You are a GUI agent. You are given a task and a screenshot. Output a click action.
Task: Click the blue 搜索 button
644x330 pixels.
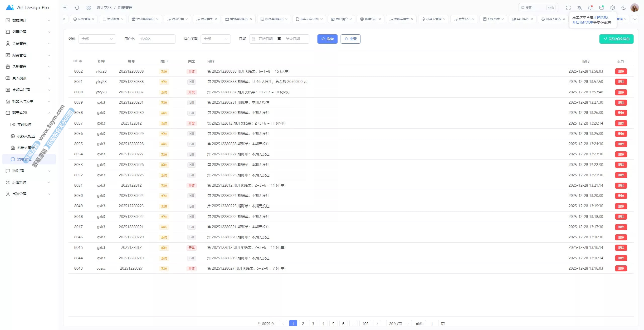[x=327, y=39]
